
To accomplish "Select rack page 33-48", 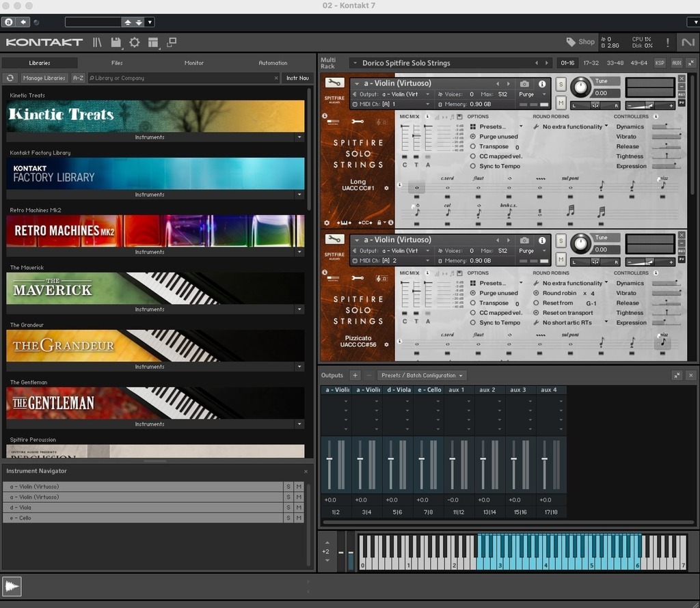I will click(x=615, y=63).
